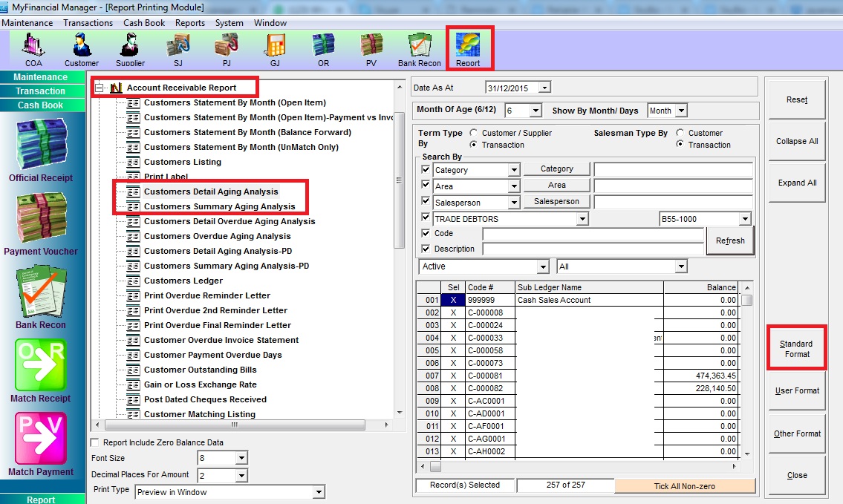The height and width of the screenshot is (504, 843).
Task: Expand the Print Type dropdown
Action: point(319,492)
